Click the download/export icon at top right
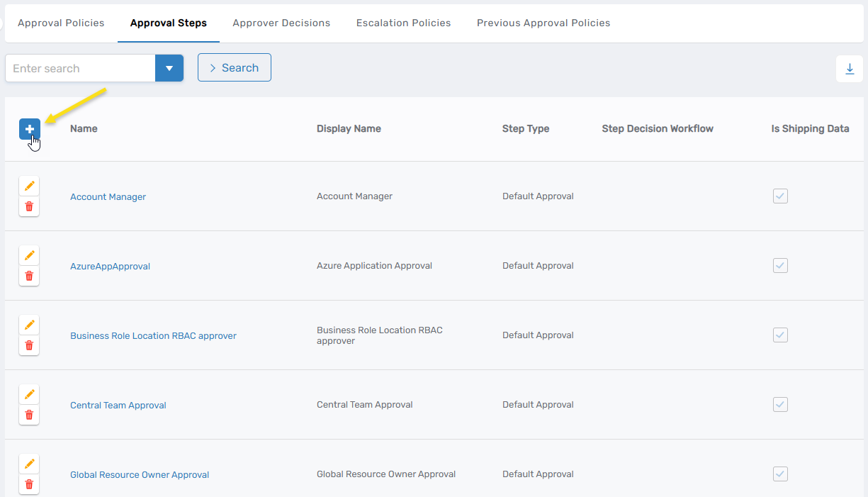The height and width of the screenshot is (497, 868). 850,68
